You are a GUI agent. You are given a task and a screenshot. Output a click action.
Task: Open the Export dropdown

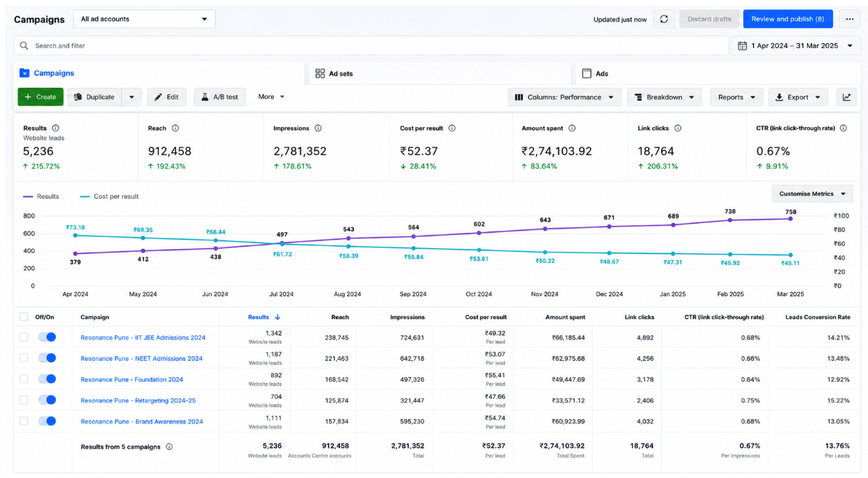(x=798, y=97)
